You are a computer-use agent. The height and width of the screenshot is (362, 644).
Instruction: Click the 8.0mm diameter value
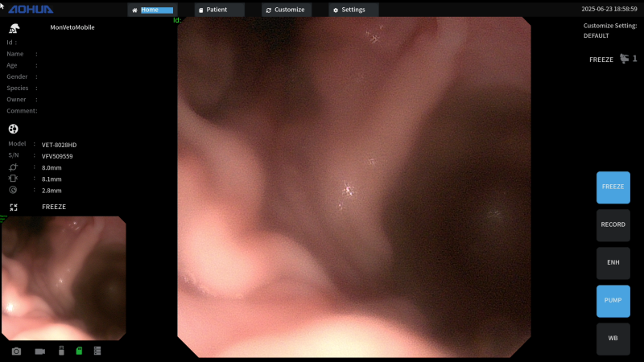[52, 168]
